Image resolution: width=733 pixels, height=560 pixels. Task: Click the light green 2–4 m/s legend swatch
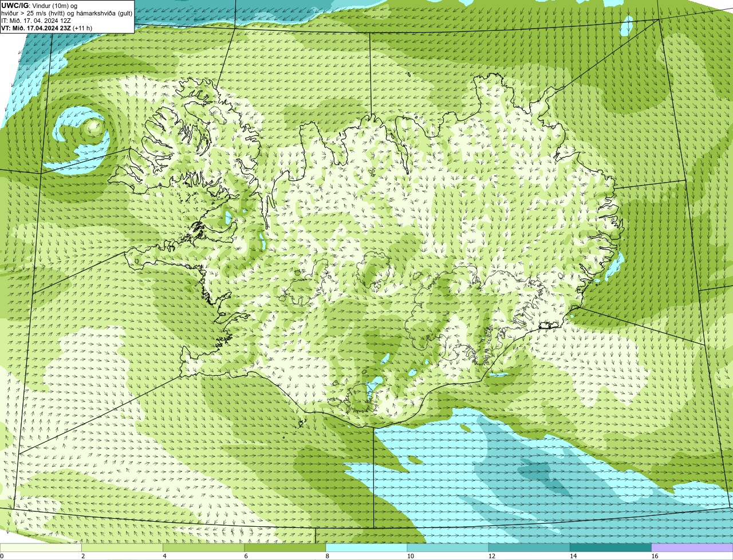coord(123,547)
